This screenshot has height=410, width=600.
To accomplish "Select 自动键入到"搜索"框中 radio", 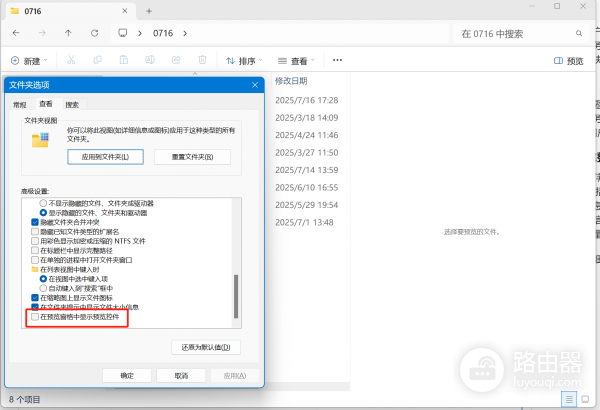I will tap(43, 288).
